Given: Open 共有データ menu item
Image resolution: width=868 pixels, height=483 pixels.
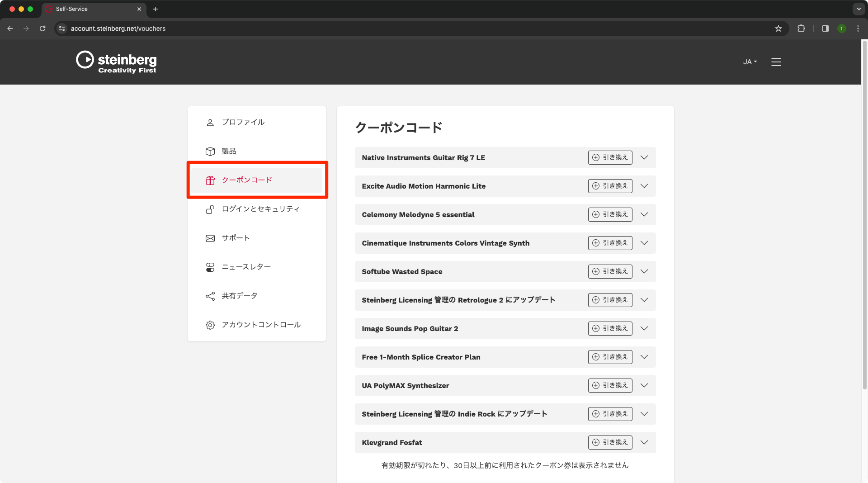Looking at the screenshot, I should click(257, 296).
